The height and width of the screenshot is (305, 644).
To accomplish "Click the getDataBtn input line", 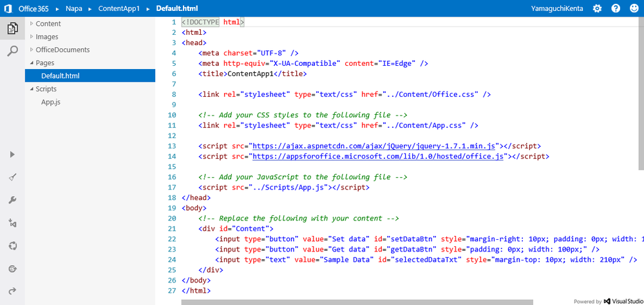I will tap(408, 249).
